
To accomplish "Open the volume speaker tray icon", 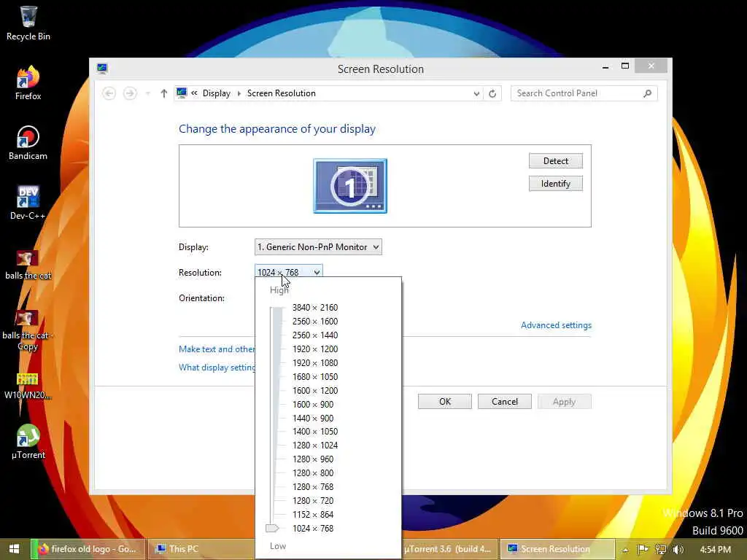I will (678, 550).
